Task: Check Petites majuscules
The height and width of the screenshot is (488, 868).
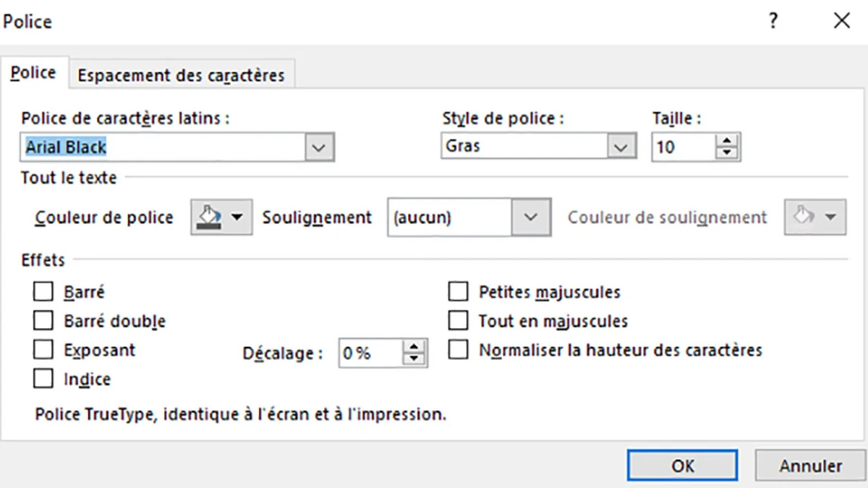Action: (x=459, y=291)
